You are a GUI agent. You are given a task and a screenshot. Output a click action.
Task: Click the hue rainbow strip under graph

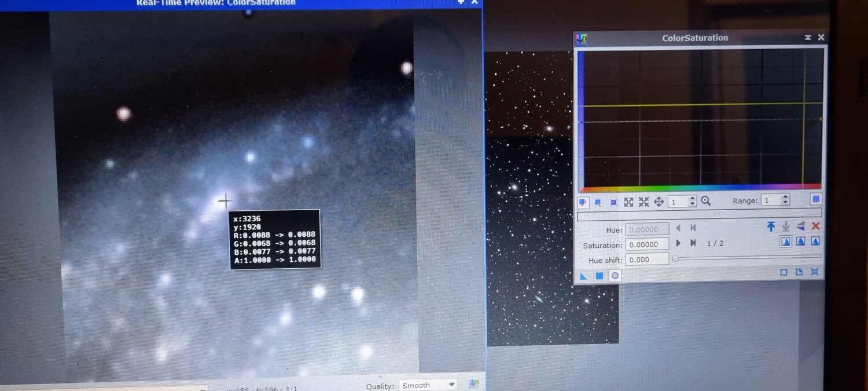(x=700, y=188)
